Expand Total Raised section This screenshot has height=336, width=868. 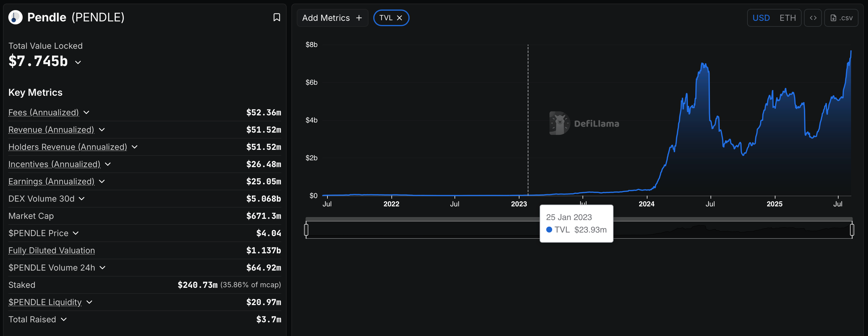click(64, 319)
